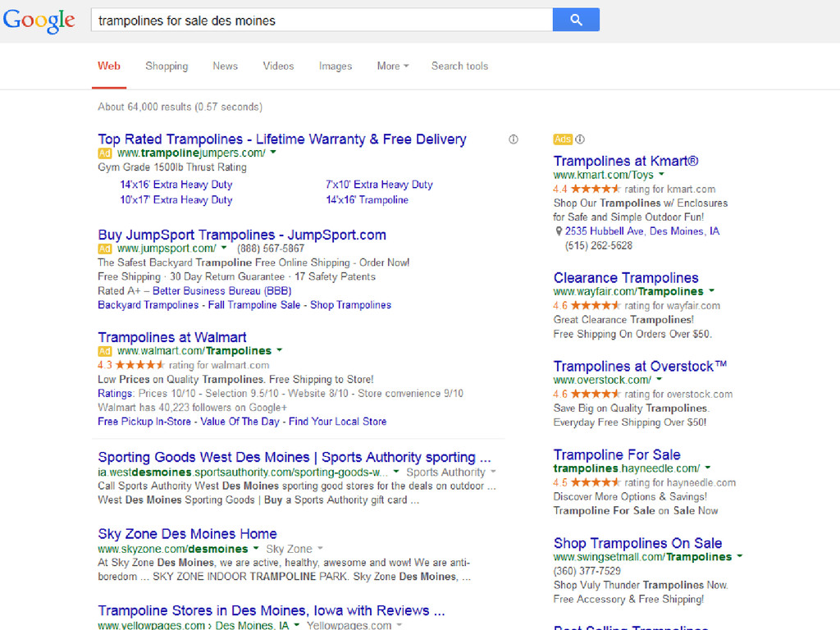
Task: Open Search tools
Action: 459,66
